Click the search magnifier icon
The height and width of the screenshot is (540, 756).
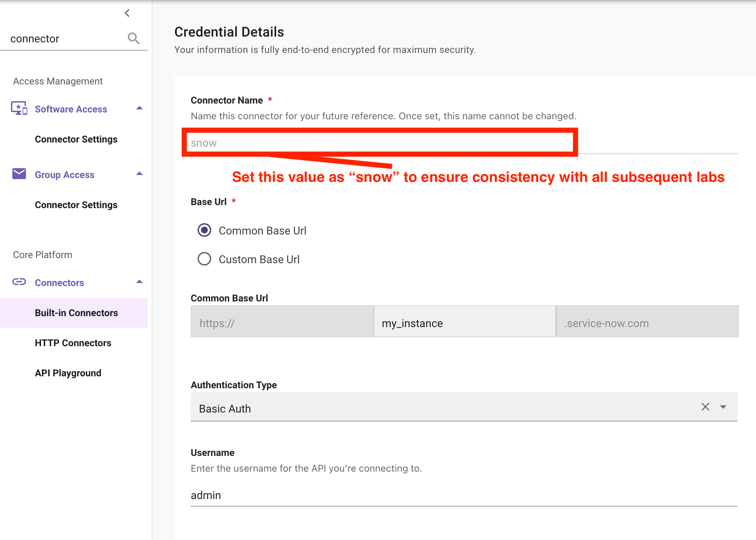[x=134, y=38]
